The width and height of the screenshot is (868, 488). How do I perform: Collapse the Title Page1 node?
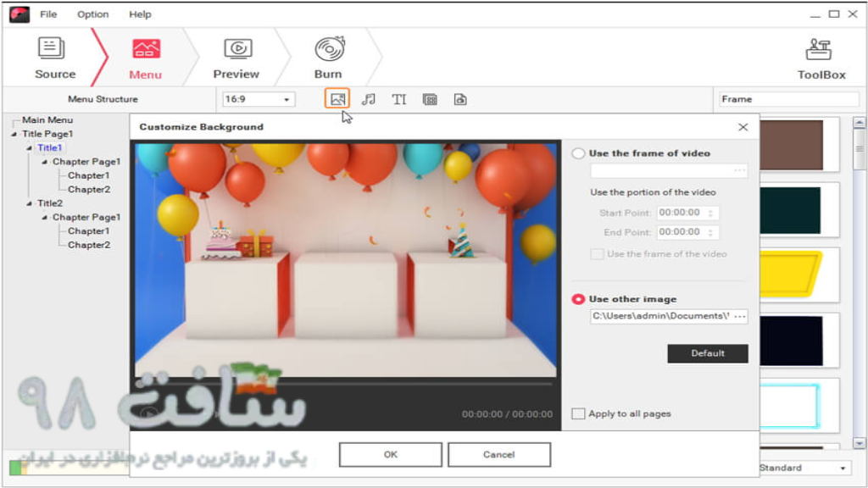point(14,134)
